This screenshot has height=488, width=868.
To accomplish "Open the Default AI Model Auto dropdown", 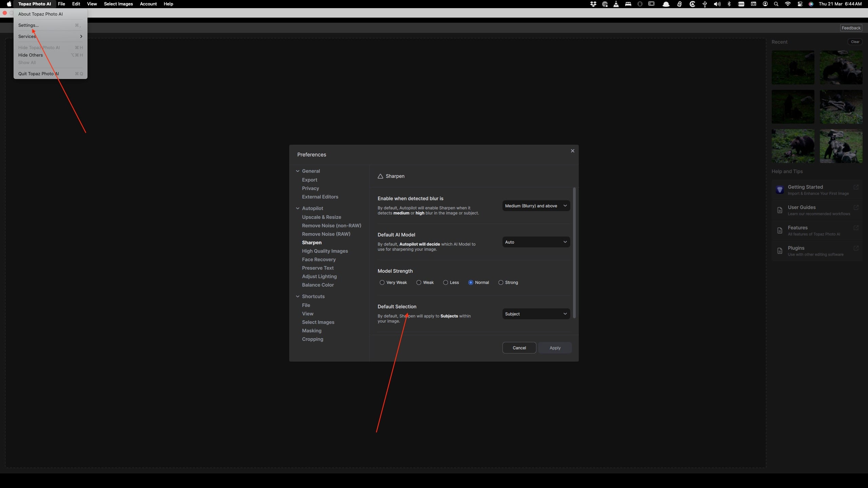I will (536, 242).
